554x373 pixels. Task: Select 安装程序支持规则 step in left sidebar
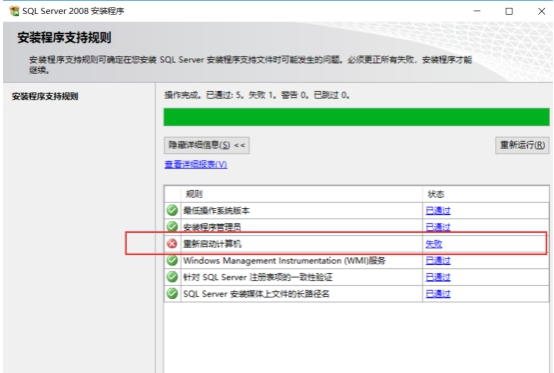pos(45,96)
